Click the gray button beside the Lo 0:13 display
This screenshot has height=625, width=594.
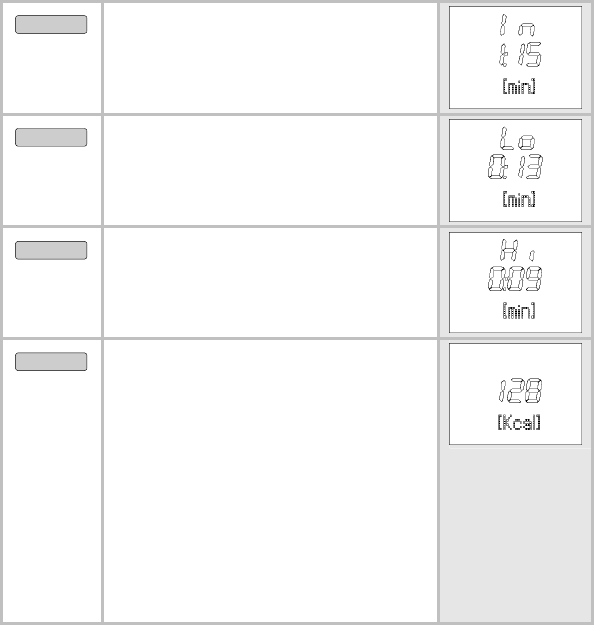pyautogui.click(x=51, y=137)
